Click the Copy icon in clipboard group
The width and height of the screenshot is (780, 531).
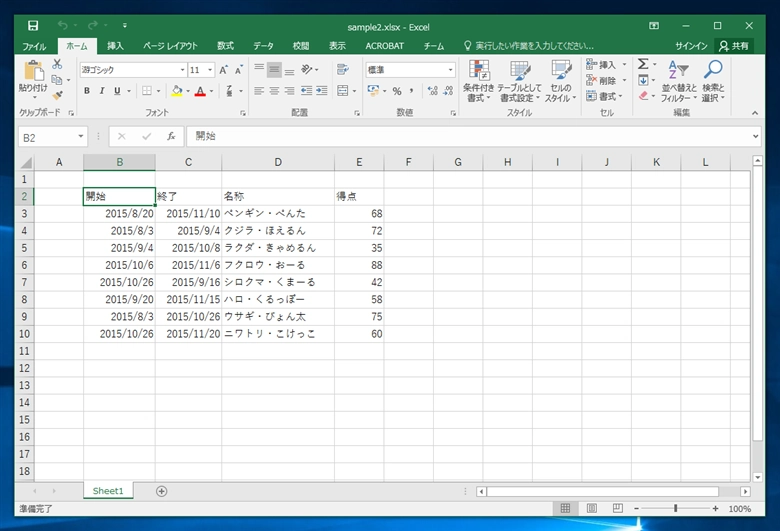point(57,80)
